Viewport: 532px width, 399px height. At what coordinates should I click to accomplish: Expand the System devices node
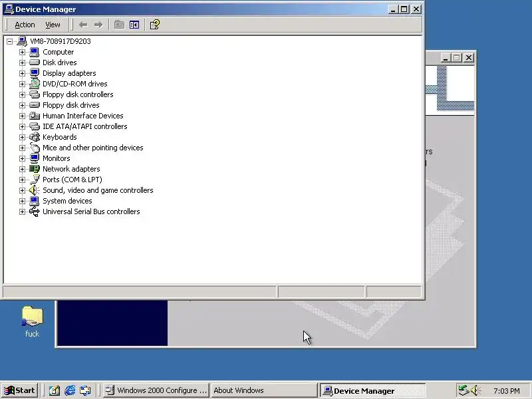pyautogui.click(x=22, y=201)
